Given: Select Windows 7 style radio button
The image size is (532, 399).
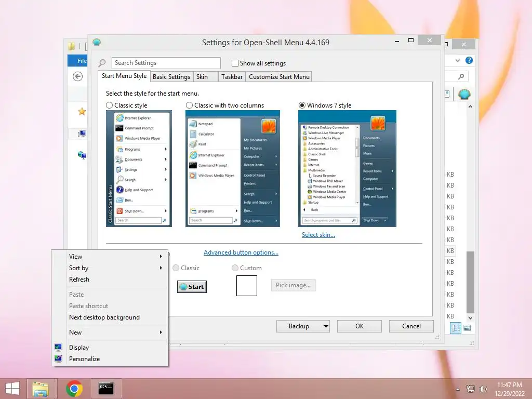Looking at the screenshot, I should [302, 105].
